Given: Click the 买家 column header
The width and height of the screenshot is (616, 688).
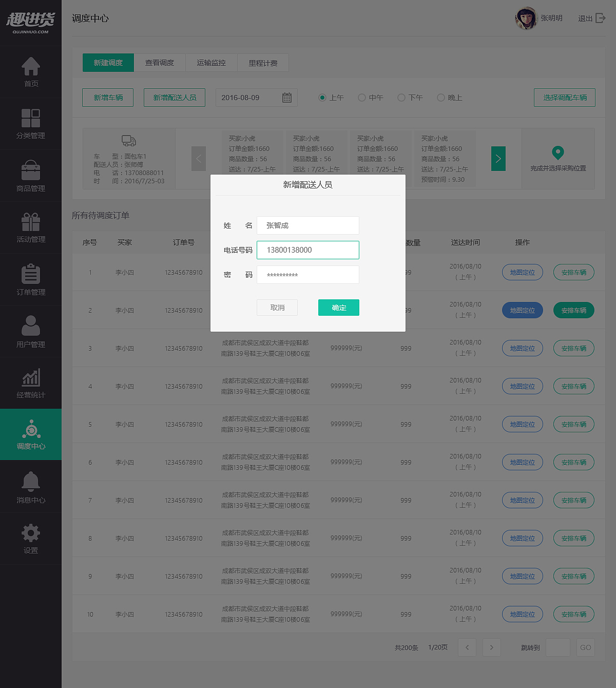Looking at the screenshot, I should pos(125,242).
